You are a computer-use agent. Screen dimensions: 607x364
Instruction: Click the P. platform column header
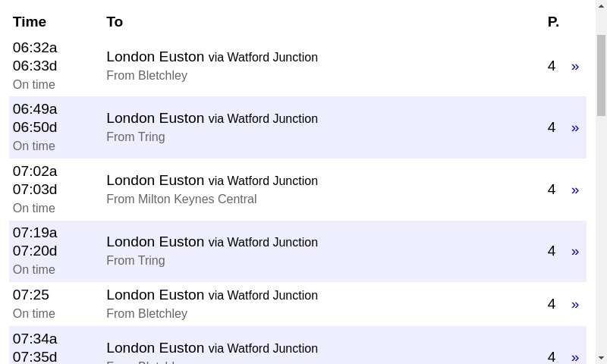coord(553,22)
